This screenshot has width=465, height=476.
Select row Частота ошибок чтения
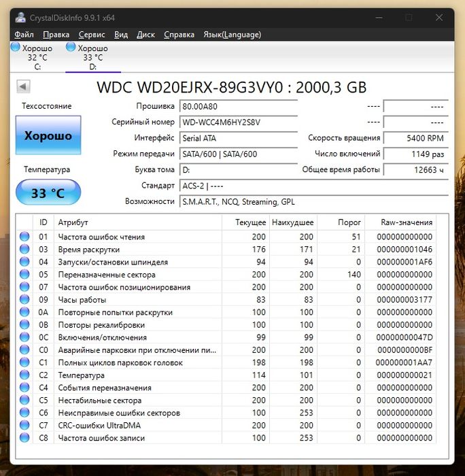point(226,237)
